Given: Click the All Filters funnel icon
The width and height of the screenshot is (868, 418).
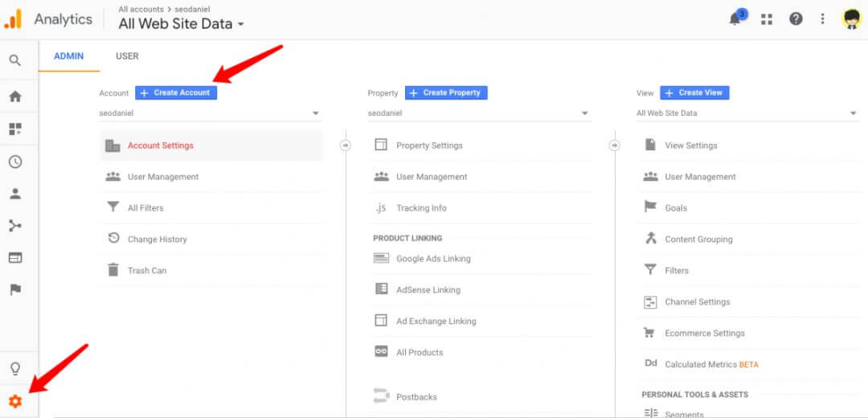Looking at the screenshot, I should coord(113,207).
